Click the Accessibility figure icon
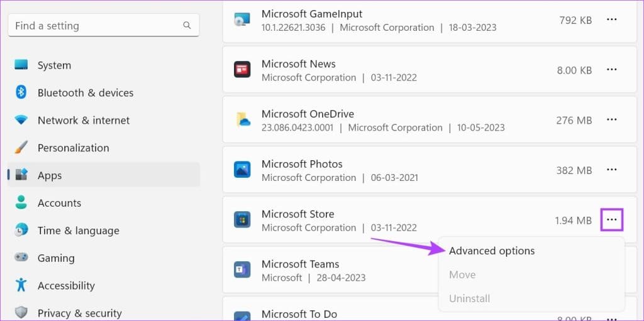 tap(21, 285)
